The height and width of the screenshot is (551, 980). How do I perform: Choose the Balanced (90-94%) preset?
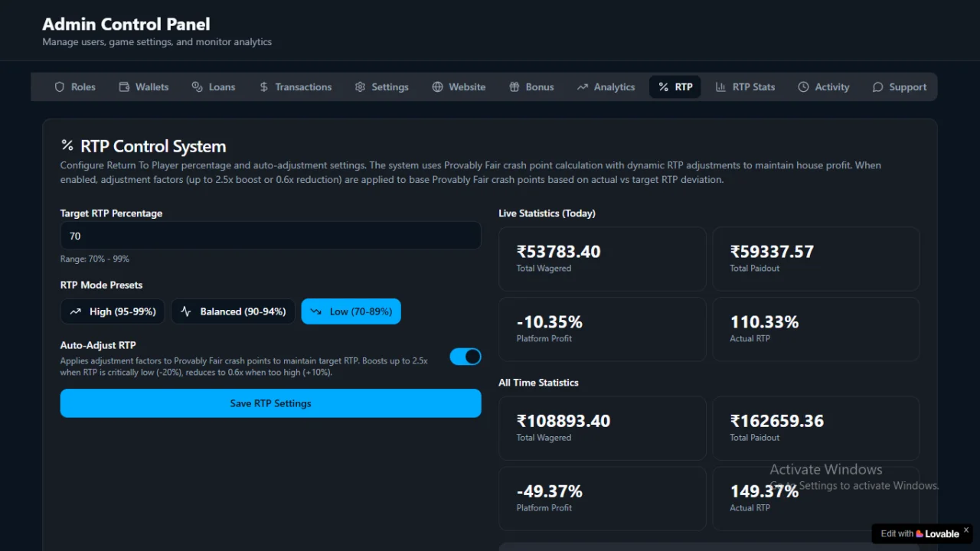(x=233, y=311)
